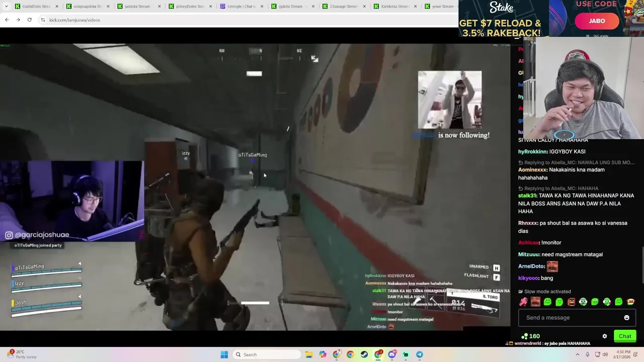Image resolution: width=644 pixels, height=362 pixels.
Task: Open File Explorer from the taskbar
Action: pyautogui.click(x=309, y=354)
